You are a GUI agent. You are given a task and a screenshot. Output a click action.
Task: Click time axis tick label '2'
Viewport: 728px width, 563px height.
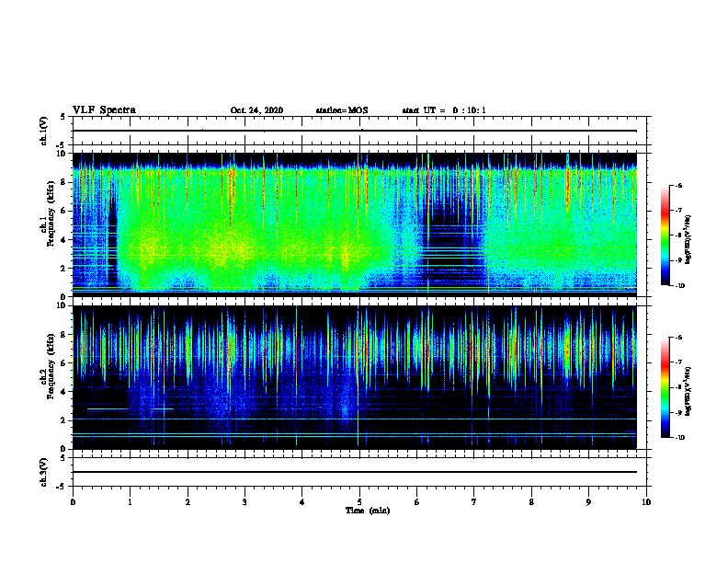[x=188, y=502]
